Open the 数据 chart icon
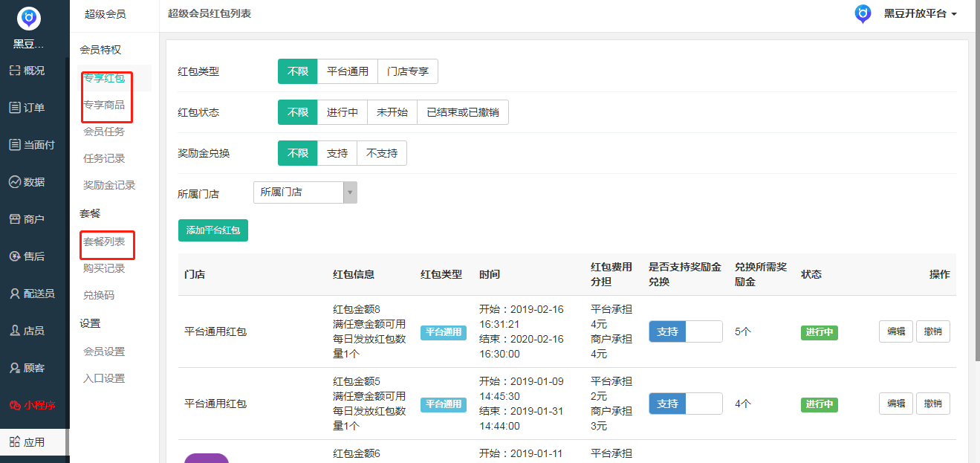The image size is (980, 463). coord(14,182)
